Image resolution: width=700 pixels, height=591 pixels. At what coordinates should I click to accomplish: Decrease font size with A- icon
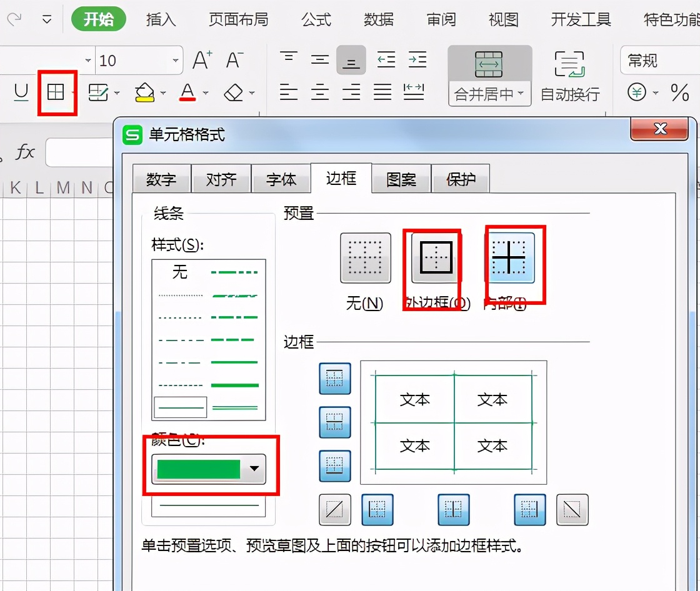pos(234,60)
